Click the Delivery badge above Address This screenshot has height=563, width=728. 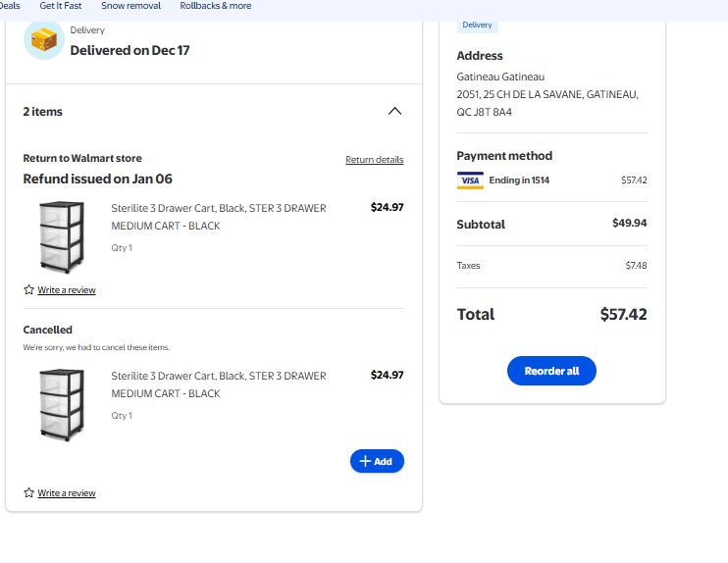pos(477,25)
